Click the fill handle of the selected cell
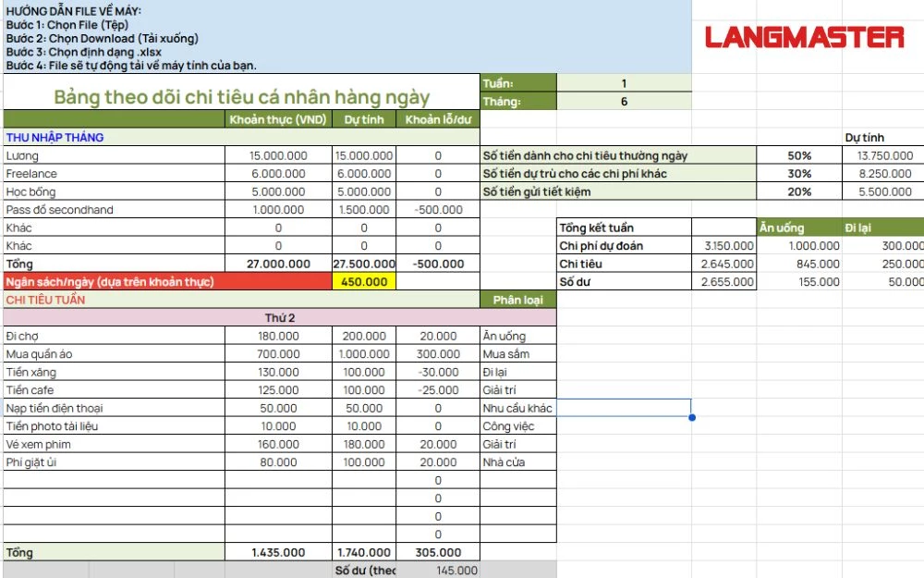924x578 pixels. click(x=692, y=417)
